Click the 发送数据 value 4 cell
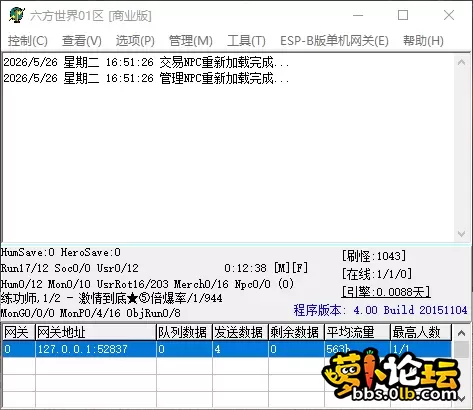 (x=240, y=349)
